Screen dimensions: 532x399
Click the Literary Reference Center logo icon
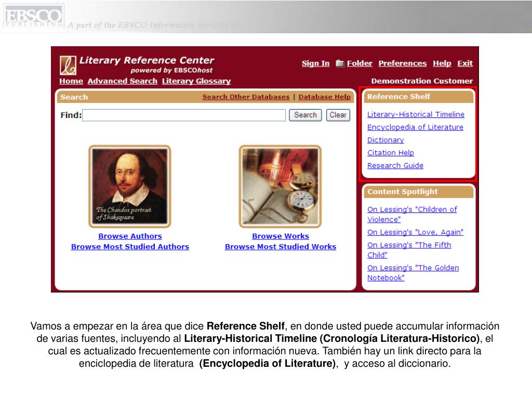pos(68,65)
